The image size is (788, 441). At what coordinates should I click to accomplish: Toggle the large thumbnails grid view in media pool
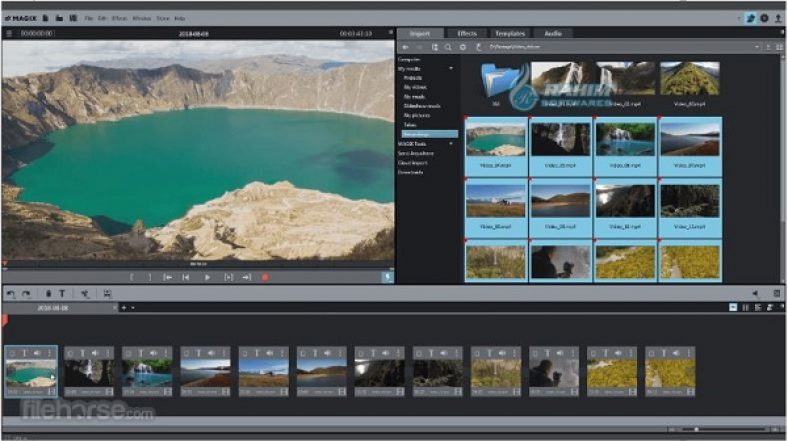tap(779, 47)
